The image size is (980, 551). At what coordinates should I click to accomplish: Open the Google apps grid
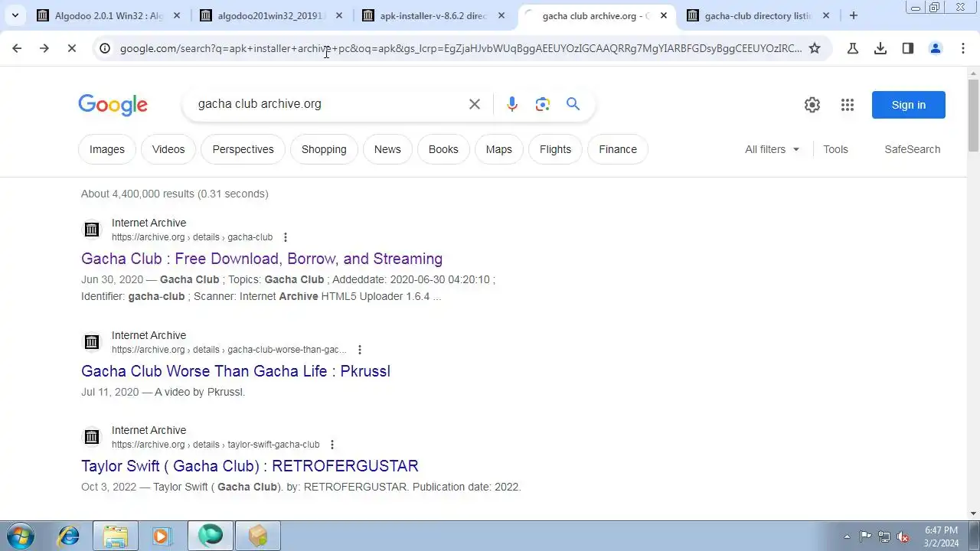[848, 105]
